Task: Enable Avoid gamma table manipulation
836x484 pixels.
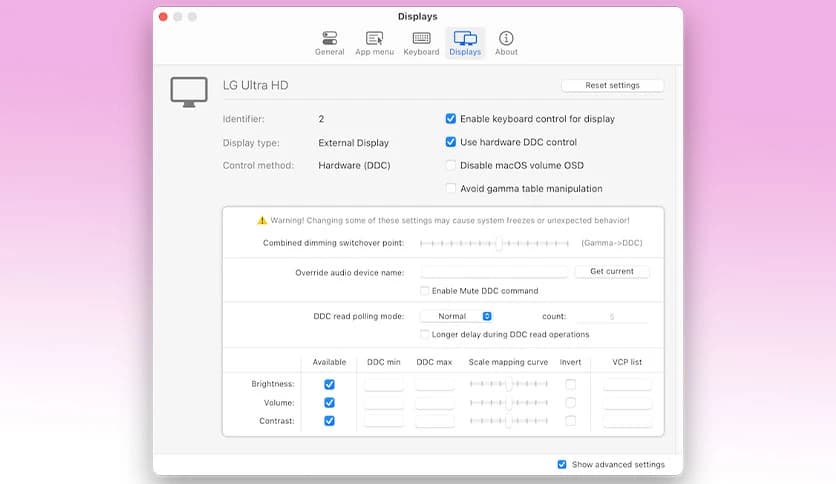Action: point(451,188)
